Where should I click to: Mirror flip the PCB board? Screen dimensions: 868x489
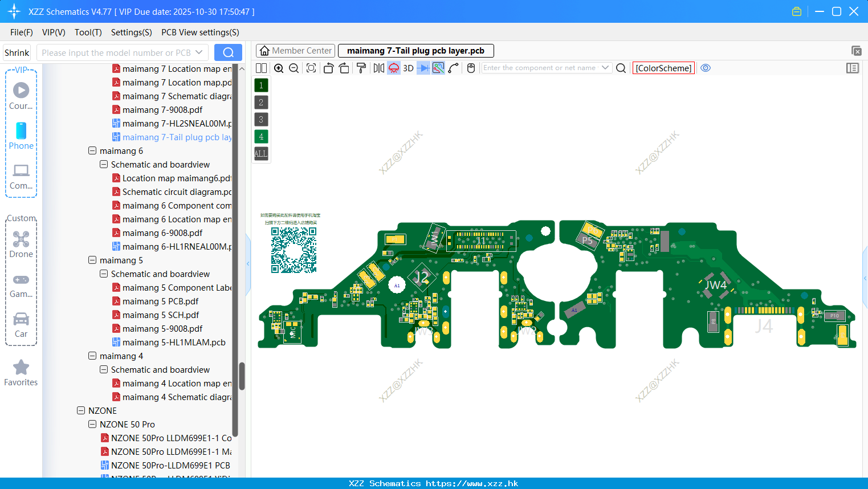(x=379, y=68)
